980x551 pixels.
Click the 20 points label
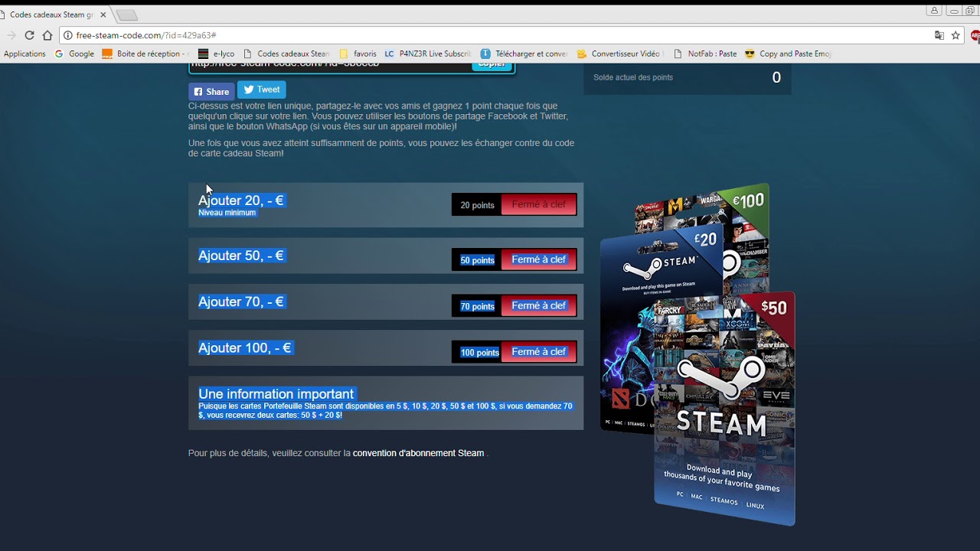(477, 205)
